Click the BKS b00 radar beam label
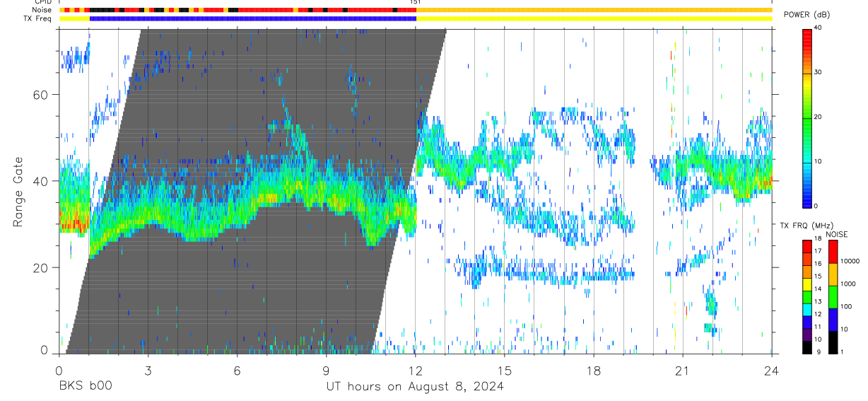Image resolution: width=868 pixels, height=401 pixels. 86,387
